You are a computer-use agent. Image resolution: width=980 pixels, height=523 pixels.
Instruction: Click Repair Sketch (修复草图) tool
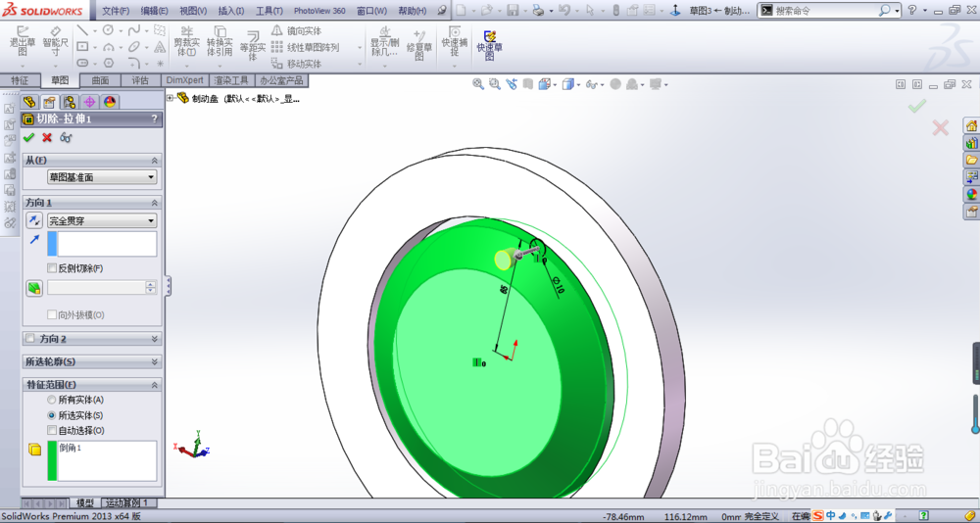[x=419, y=45]
